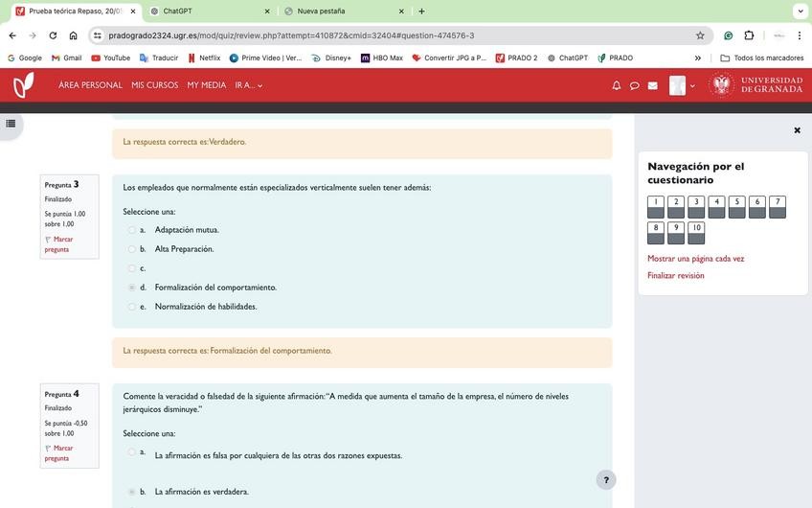This screenshot has height=508, width=812.
Task: Click 'Finalizar revisión' link
Action: pyautogui.click(x=675, y=276)
